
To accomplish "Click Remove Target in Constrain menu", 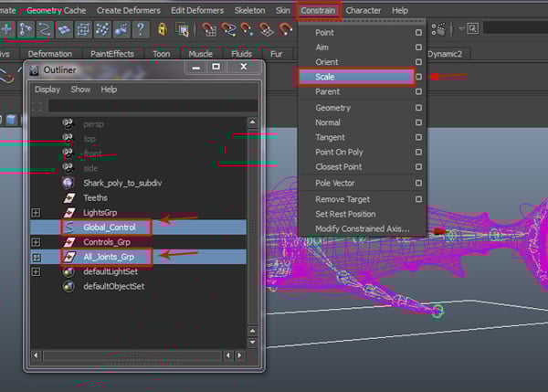I will (342, 199).
